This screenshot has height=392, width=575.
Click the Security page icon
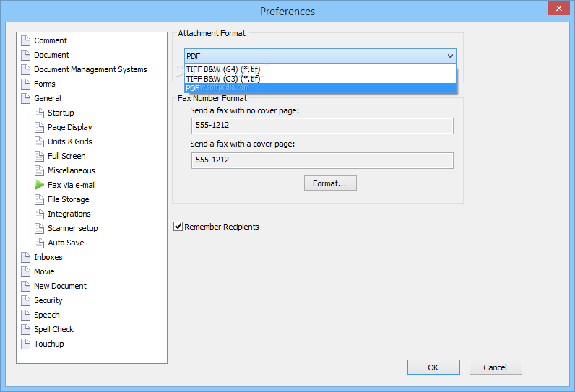[x=26, y=300]
